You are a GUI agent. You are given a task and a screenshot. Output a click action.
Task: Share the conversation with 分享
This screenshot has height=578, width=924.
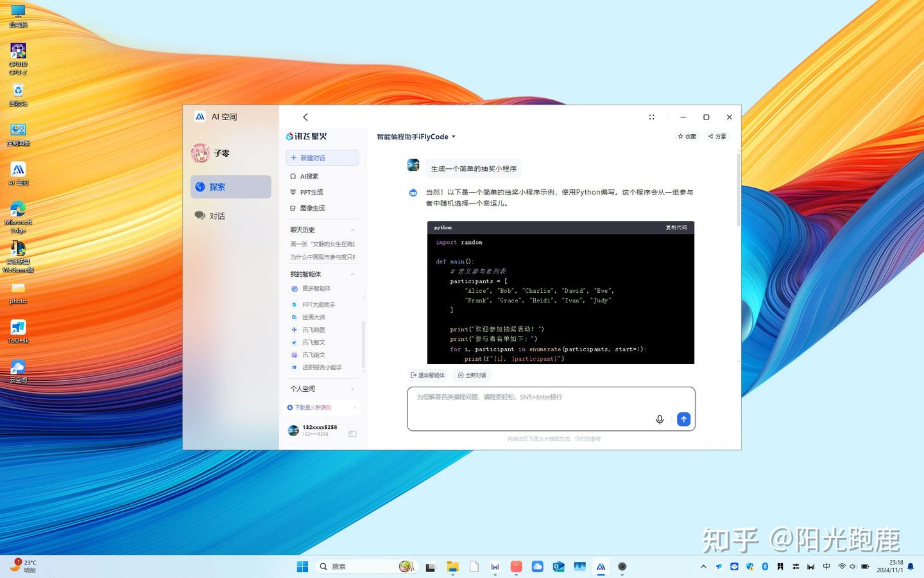pos(717,136)
